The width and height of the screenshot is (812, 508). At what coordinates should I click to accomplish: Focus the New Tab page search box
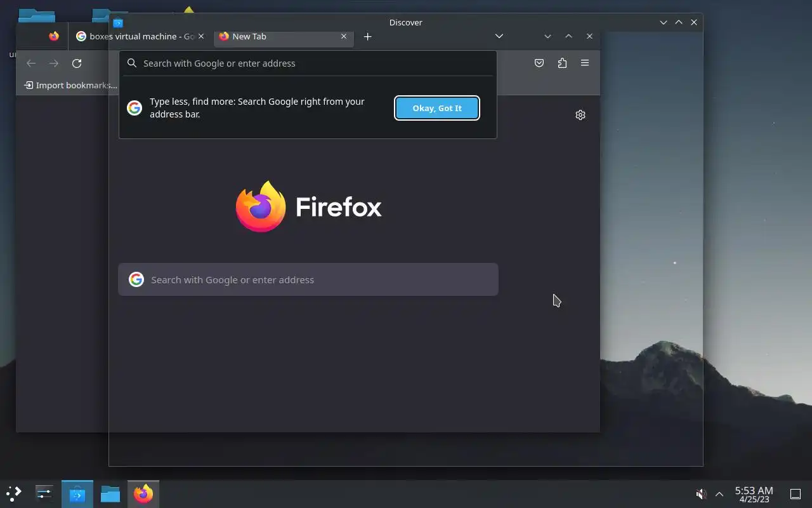pyautogui.click(x=308, y=279)
